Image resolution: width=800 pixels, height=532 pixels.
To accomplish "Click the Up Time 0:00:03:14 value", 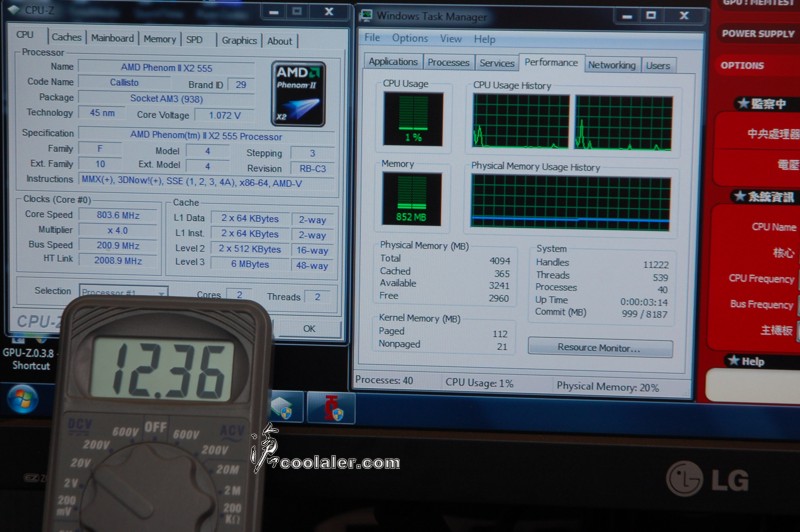I will pyautogui.click(x=643, y=302).
